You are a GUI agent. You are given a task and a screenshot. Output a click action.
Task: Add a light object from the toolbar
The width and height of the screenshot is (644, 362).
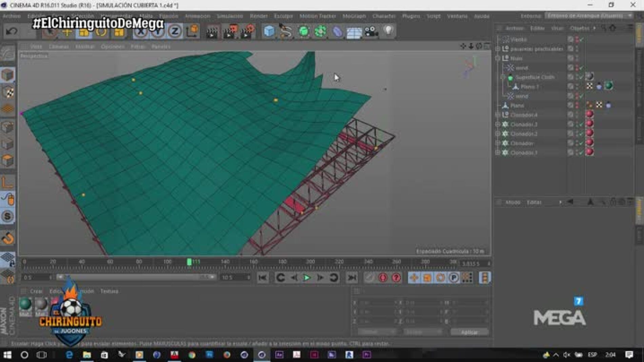(x=388, y=31)
